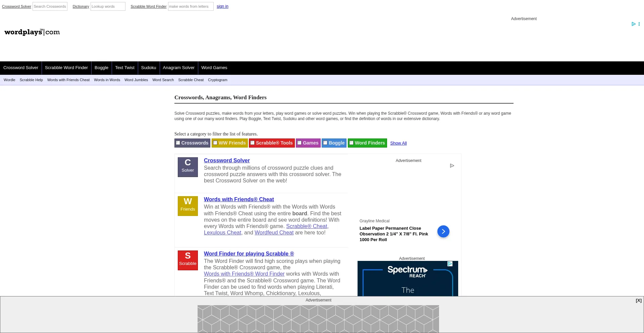
Task: Click Scrabble Word Finder link in top bar
Action: [149, 6]
